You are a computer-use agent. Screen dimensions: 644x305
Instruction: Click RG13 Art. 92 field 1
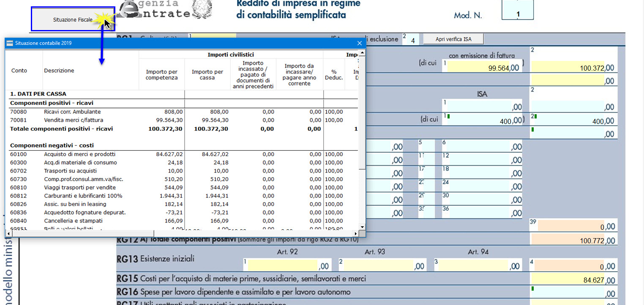287,265
